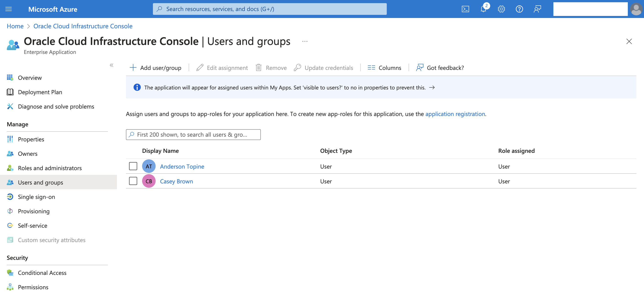Screen dimensions: 644x294
Task: Open the notifications bell with 2 alerts
Action: tap(483, 9)
